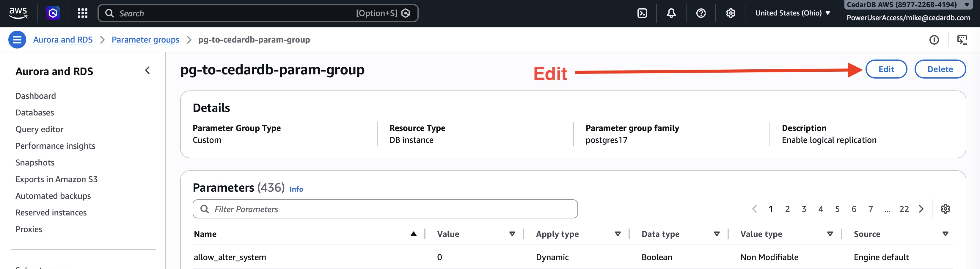
Task: Open the Services grid icon
Action: 82,13
